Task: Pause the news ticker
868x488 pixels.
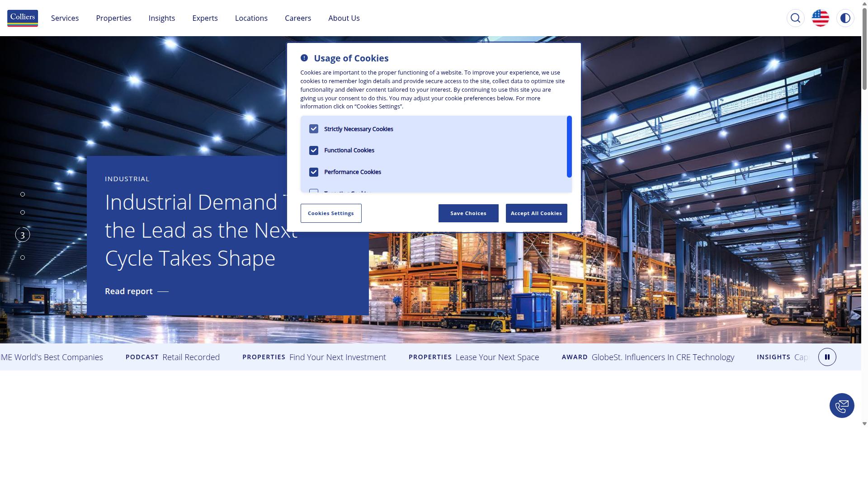Action: [827, 357]
